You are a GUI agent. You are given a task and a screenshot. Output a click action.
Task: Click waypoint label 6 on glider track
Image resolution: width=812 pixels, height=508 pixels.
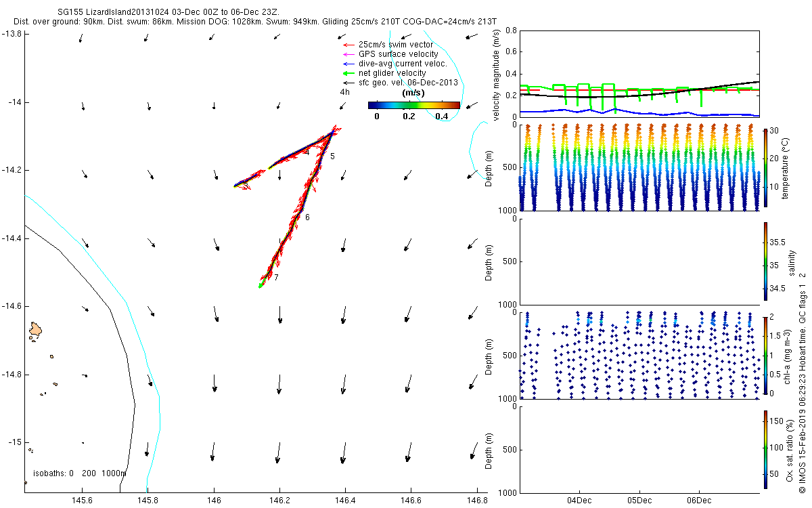pos(307,217)
